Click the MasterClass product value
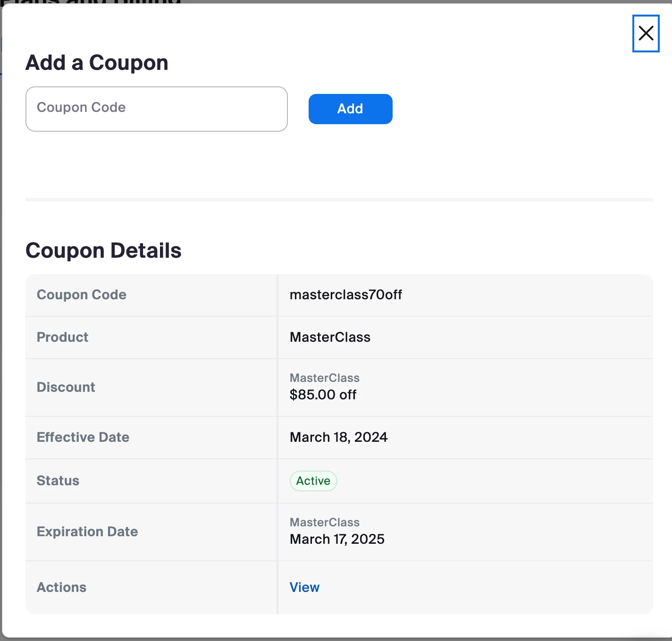The width and height of the screenshot is (672, 641). (330, 337)
